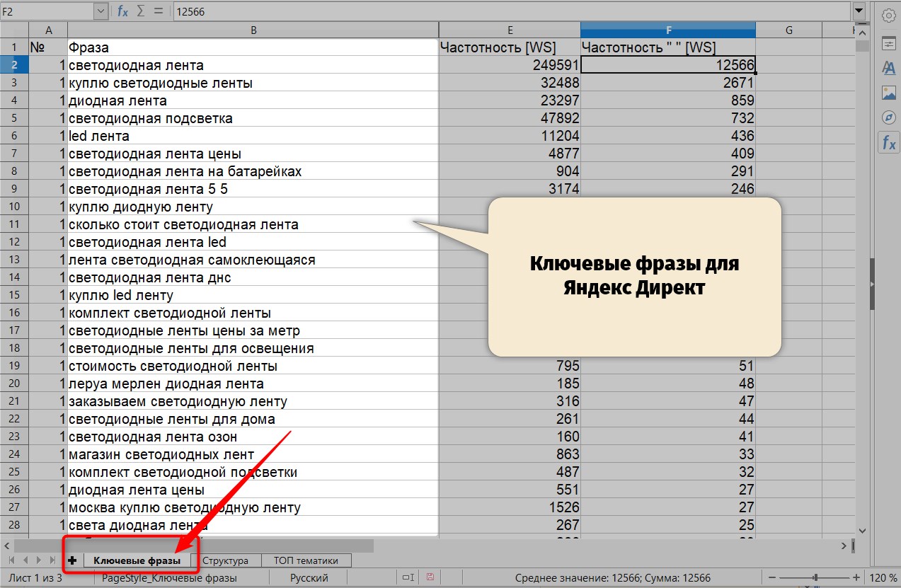Select column F header
The height and width of the screenshot is (588, 901).
click(668, 30)
